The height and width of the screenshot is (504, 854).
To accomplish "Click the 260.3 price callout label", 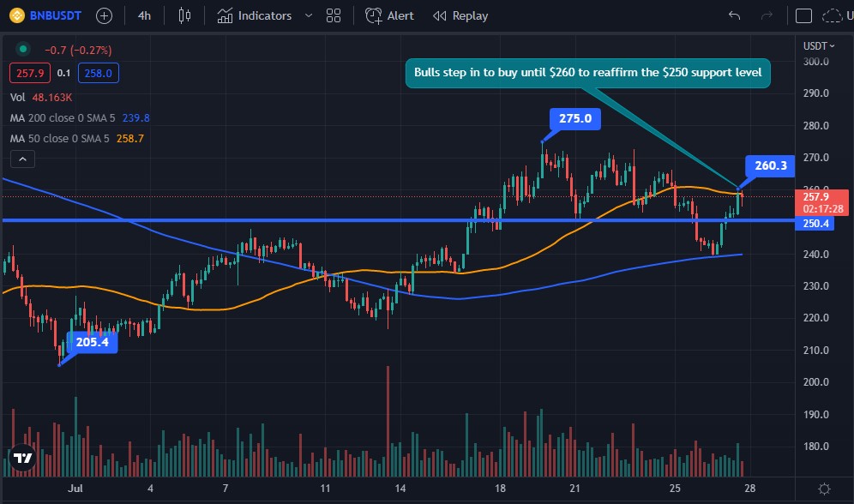I will [770, 165].
